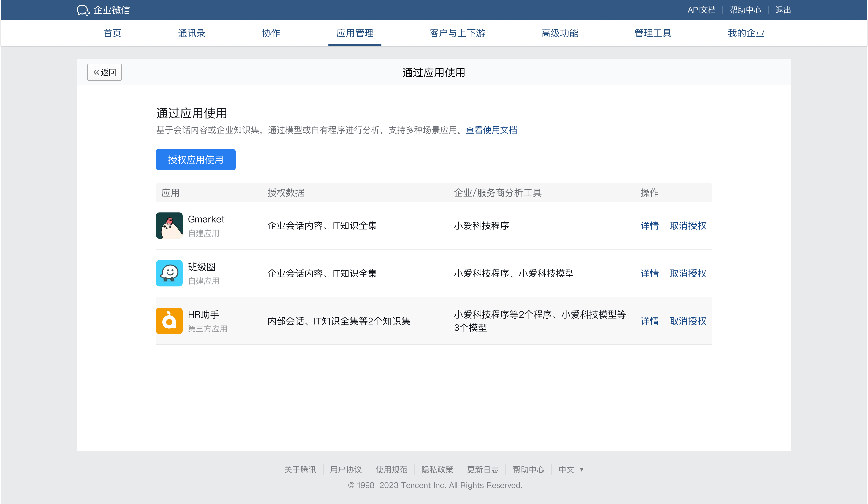Screen dimensions: 868x504
Task: Cancel authorization for 班级圈
Action: 687,274
